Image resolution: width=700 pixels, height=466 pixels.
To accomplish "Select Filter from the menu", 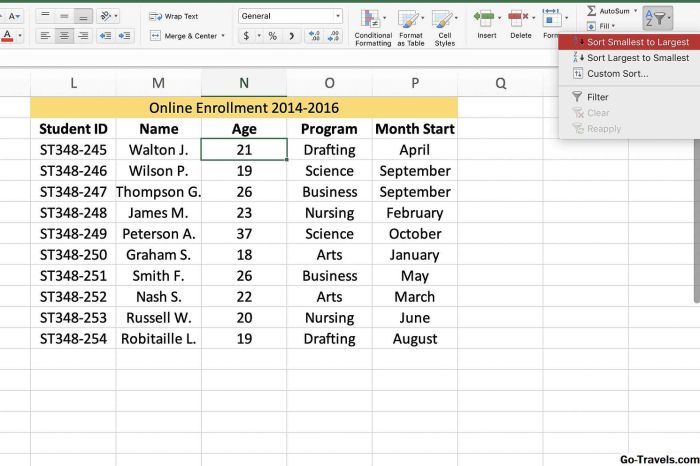I will 629,97.
